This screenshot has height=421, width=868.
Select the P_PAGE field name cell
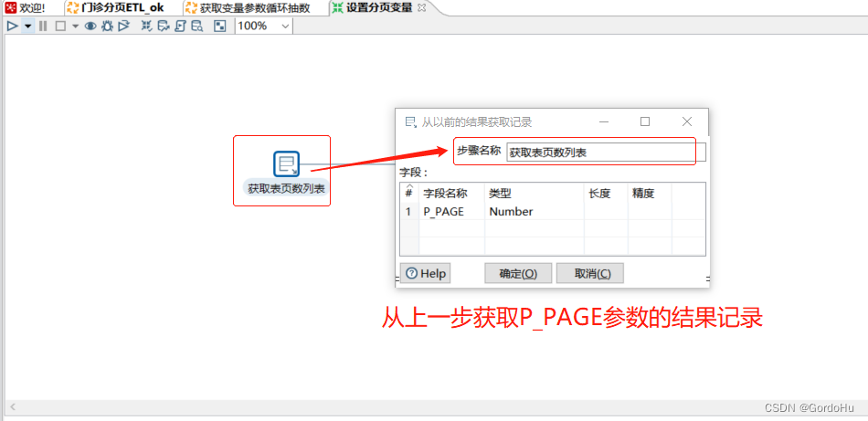(451, 212)
